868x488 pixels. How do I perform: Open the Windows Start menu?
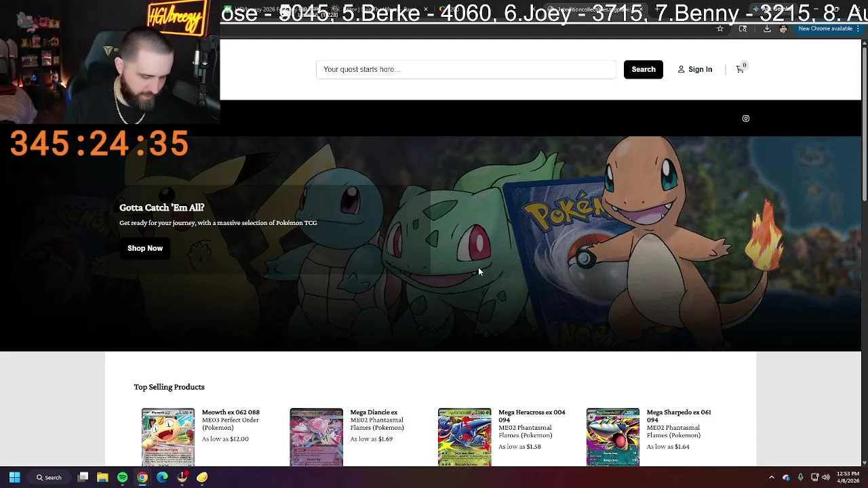14,477
